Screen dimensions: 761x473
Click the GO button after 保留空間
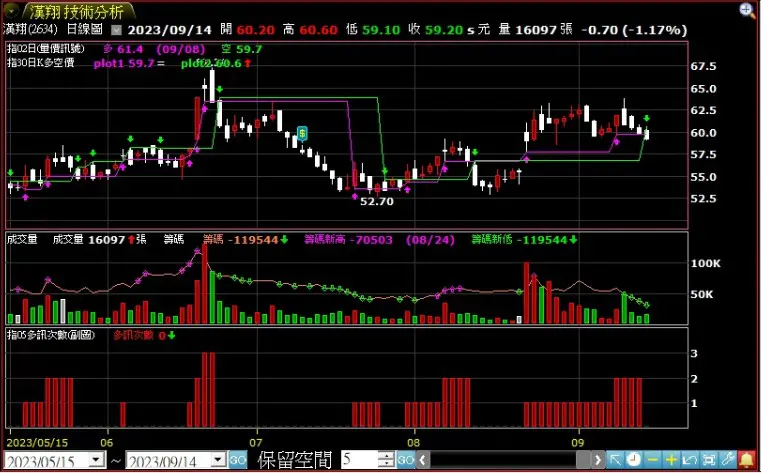406,460
